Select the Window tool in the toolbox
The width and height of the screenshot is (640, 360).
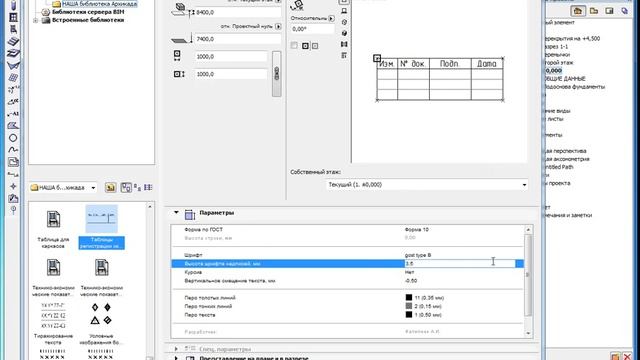pyautogui.click(x=13, y=18)
